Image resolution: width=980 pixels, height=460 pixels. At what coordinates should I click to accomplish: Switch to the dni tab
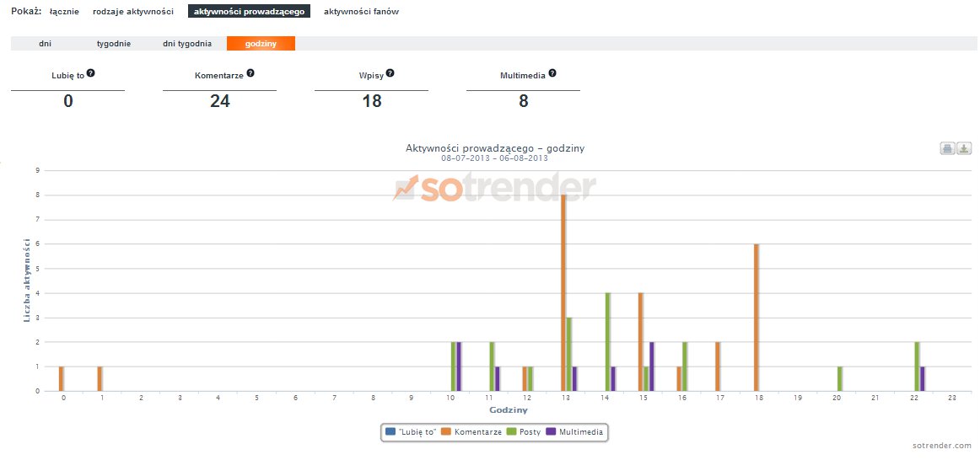click(46, 44)
